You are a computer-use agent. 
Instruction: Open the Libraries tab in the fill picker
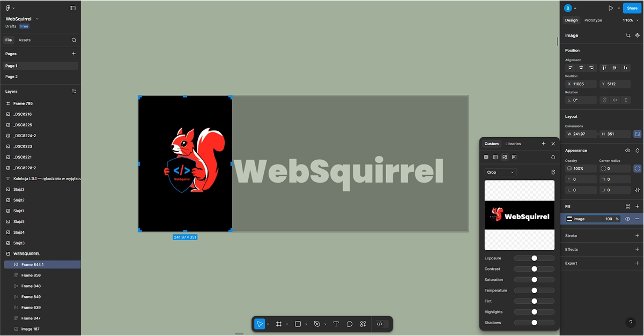[513, 144]
